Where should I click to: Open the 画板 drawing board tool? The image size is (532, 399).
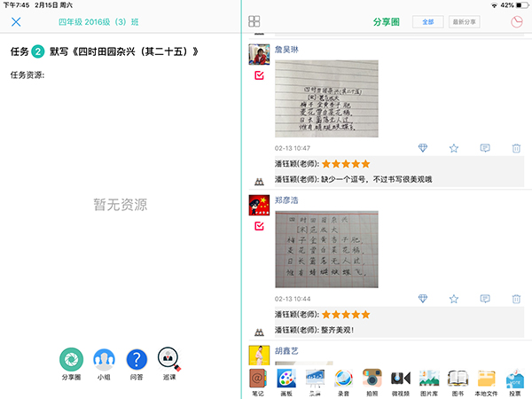click(x=286, y=382)
